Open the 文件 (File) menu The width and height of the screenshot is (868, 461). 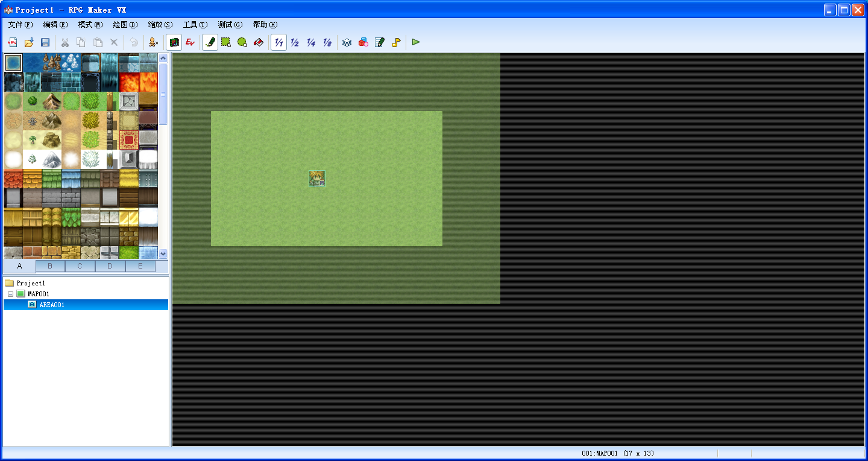coord(20,25)
